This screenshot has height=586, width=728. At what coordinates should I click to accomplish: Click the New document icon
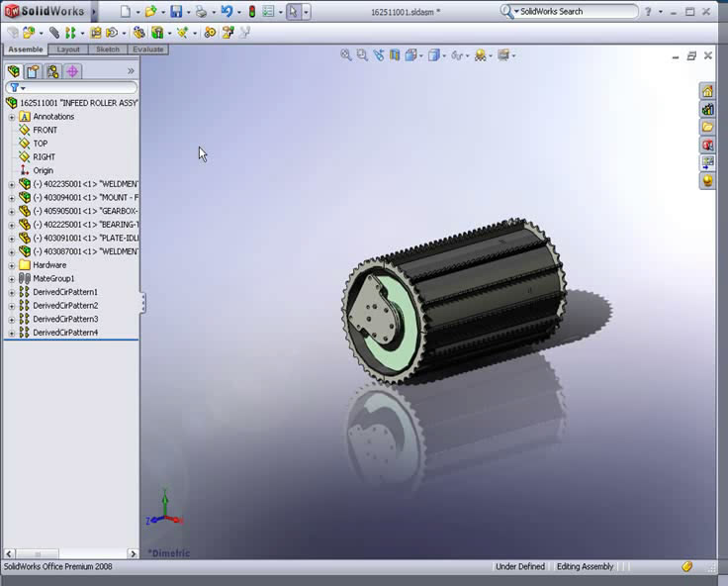coord(125,11)
